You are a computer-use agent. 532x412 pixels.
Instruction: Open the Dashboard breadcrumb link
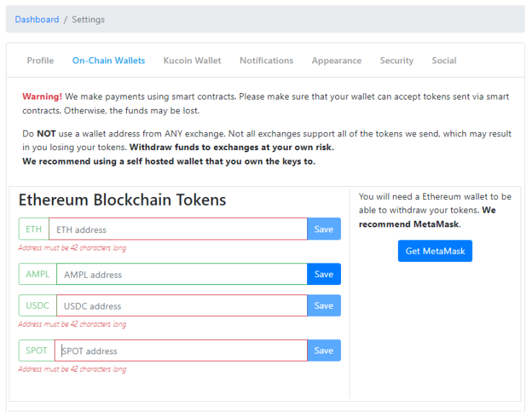coord(37,19)
